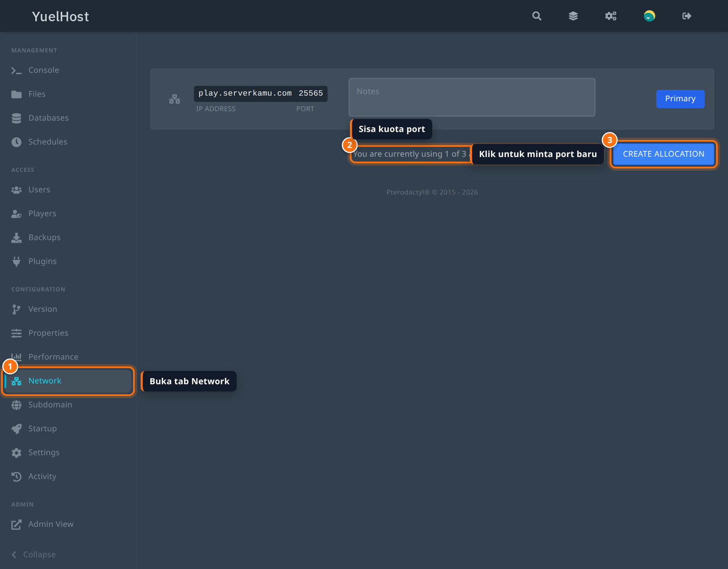Click the Settings gear icon in sidebar
This screenshot has width=728, height=569.
point(16,453)
